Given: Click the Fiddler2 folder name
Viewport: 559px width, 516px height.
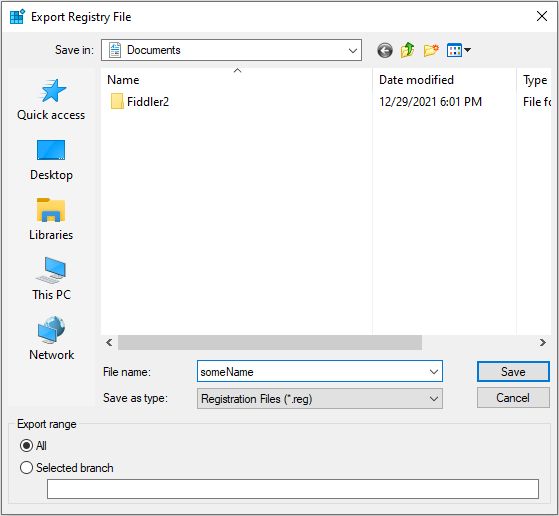Looking at the screenshot, I should [148, 102].
